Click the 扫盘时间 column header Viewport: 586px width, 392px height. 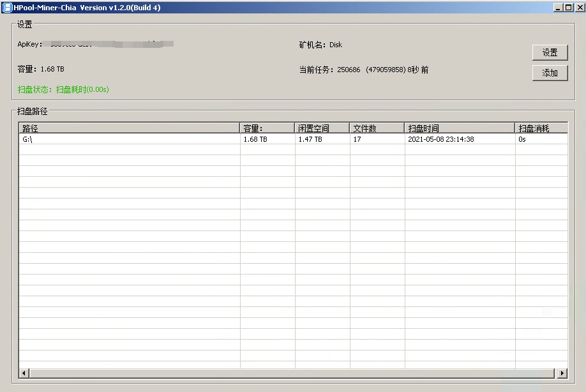[459, 128]
